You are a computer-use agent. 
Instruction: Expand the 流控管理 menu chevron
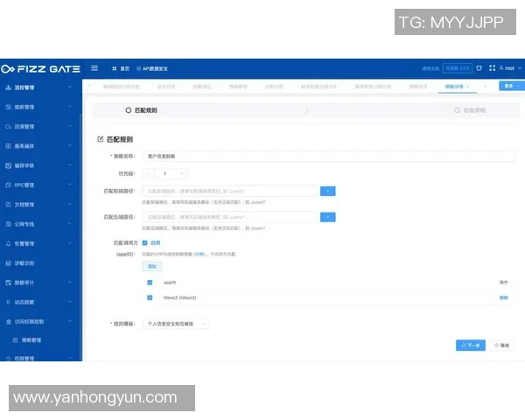coord(70,87)
